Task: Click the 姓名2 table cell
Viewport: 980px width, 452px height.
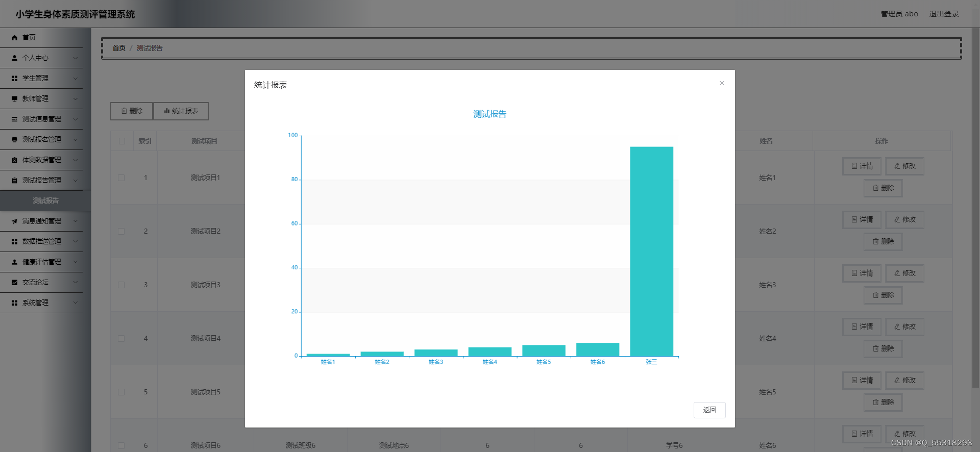Action: click(767, 231)
